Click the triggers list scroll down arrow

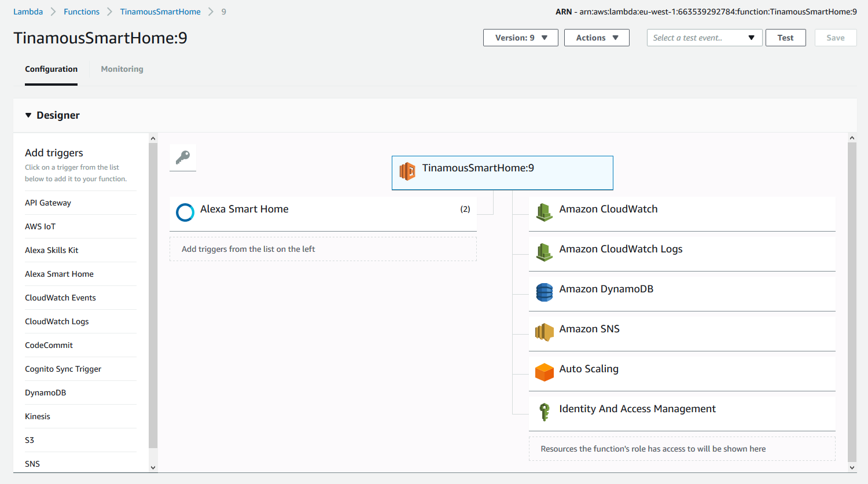click(153, 467)
